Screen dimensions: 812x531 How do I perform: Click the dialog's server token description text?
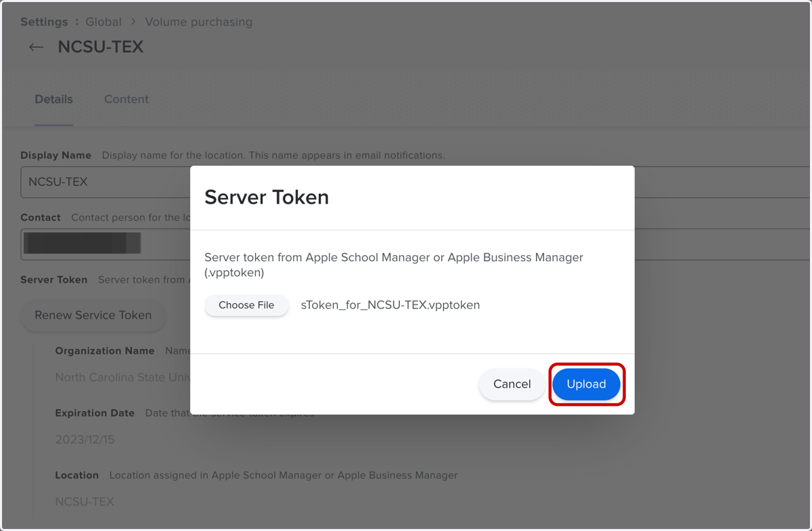tap(394, 265)
